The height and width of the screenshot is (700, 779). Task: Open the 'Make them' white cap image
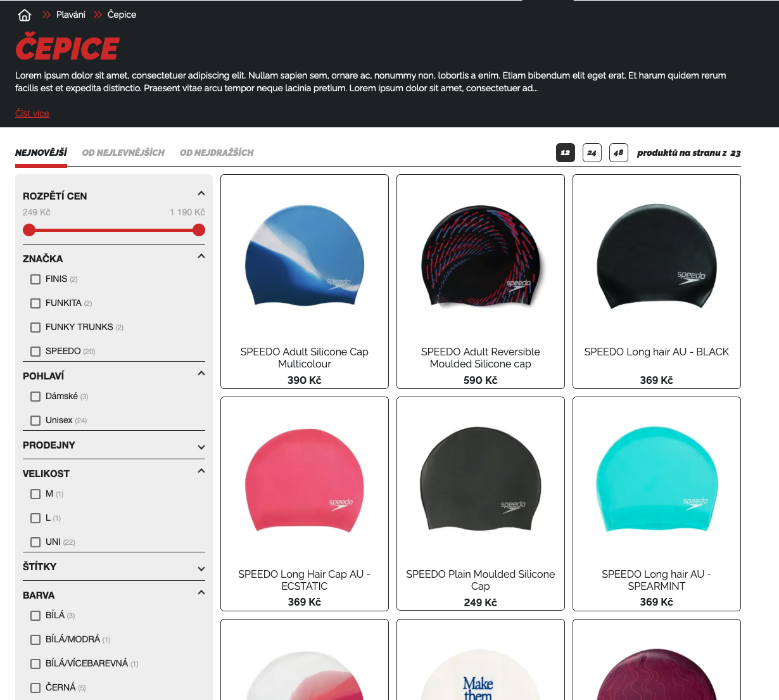click(x=481, y=675)
